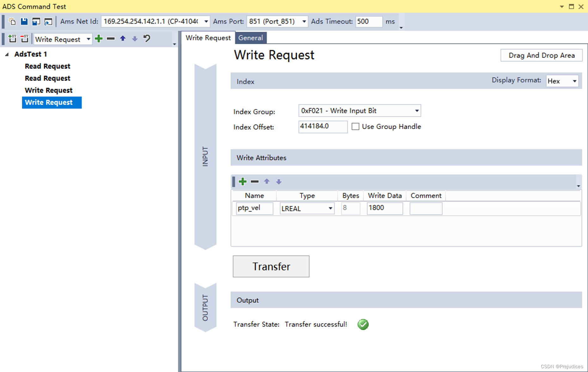Open the request type combo box
The image size is (588, 372).
[x=63, y=39]
